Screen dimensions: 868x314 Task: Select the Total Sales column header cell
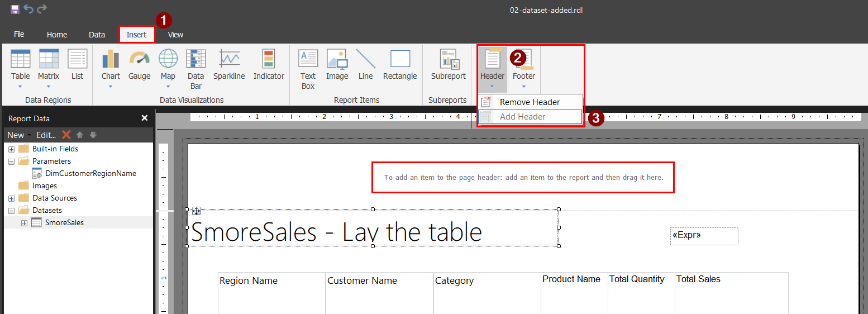[x=732, y=293]
